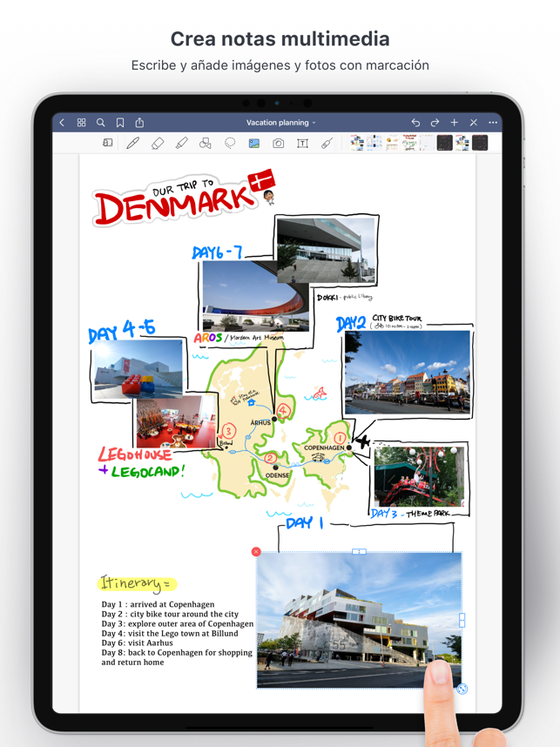The height and width of the screenshot is (747, 560).
Task: Tap the DAY 3 - Theme Park caption
Action: (x=410, y=513)
